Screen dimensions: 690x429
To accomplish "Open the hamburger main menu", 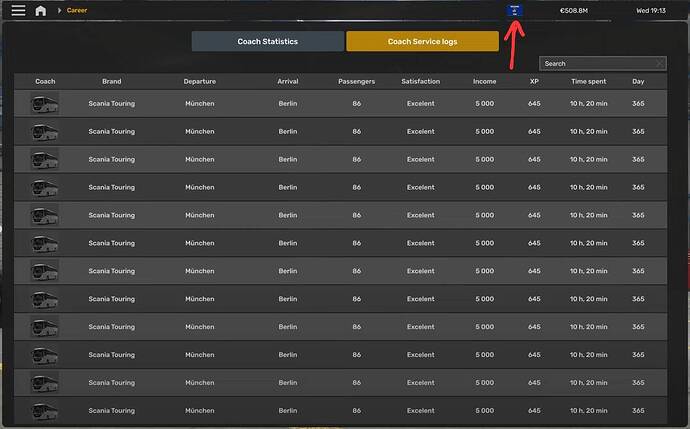I will tap(18, 10).
